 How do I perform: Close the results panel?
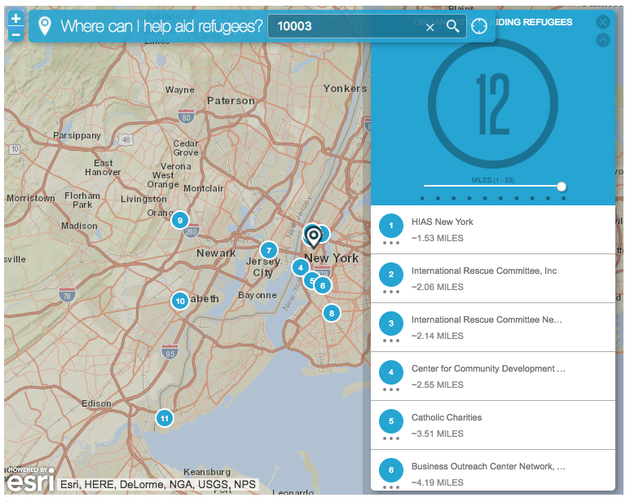pos(603,22)
